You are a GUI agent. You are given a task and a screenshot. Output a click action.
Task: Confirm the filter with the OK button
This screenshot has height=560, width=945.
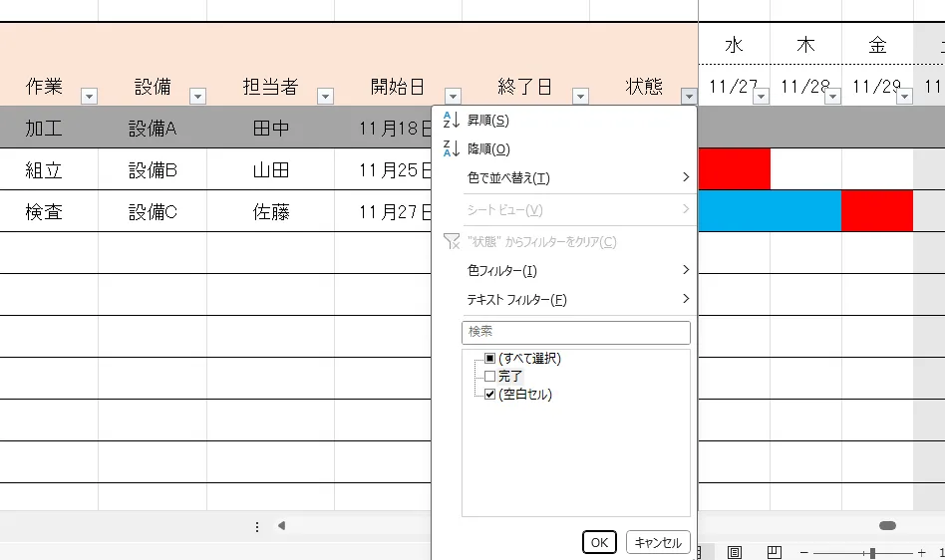(599, 542)
